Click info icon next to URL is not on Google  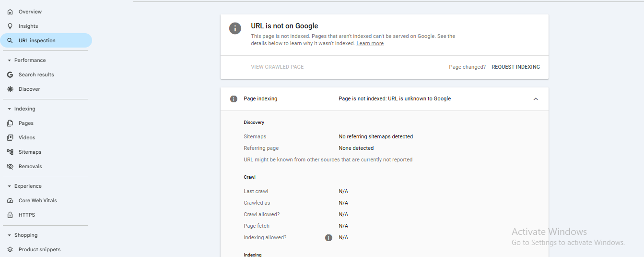click(x=235, y=28)
